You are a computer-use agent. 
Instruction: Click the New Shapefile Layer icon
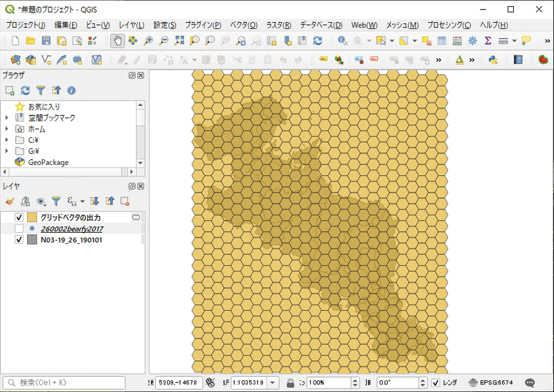click(x=46, y=60)
